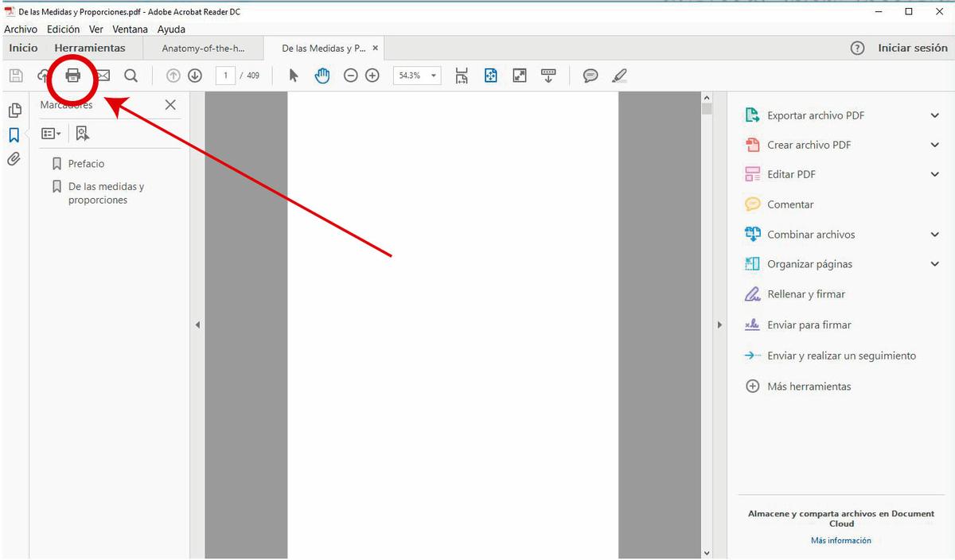Zoom out with the minus icon

point(350,76)
